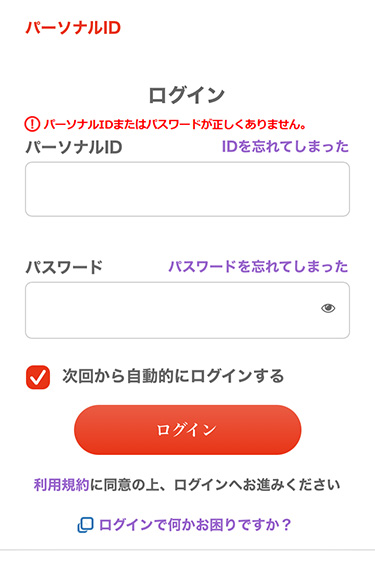
Task: Uncheck the red auto-login checkbox
Action: click(x=38, y=377)
